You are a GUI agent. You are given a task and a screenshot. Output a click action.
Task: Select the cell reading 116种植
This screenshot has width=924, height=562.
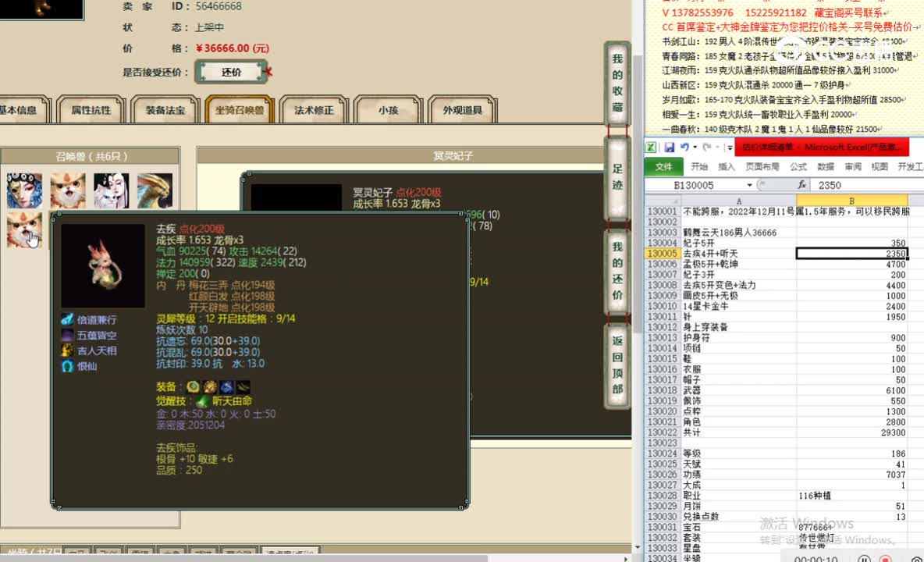coord(851,496)
